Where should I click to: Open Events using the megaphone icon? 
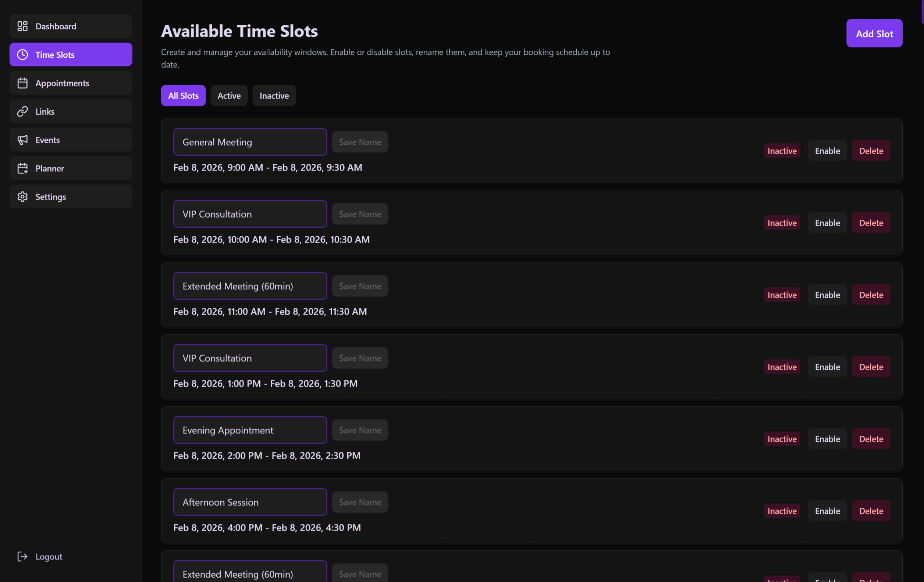(x=22, y=140)
